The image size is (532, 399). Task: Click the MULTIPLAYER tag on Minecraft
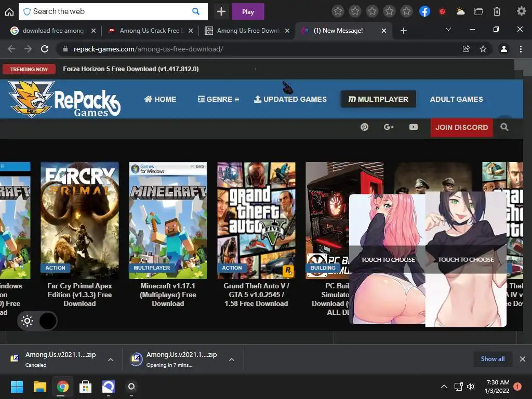(152, 268)
